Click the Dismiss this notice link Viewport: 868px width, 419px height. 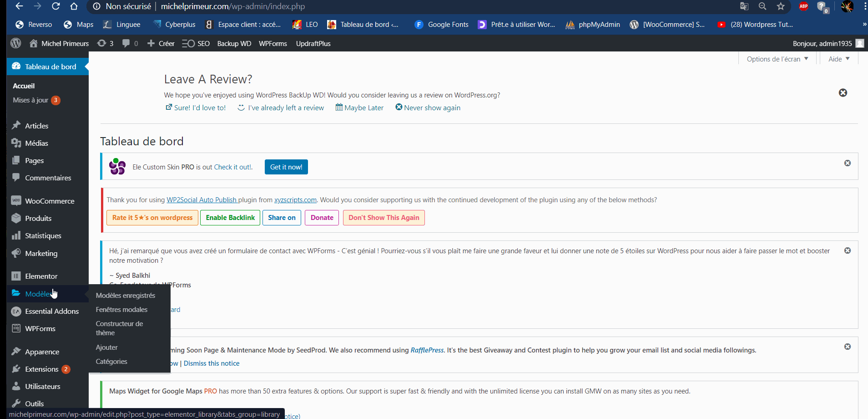pos(212,363)
